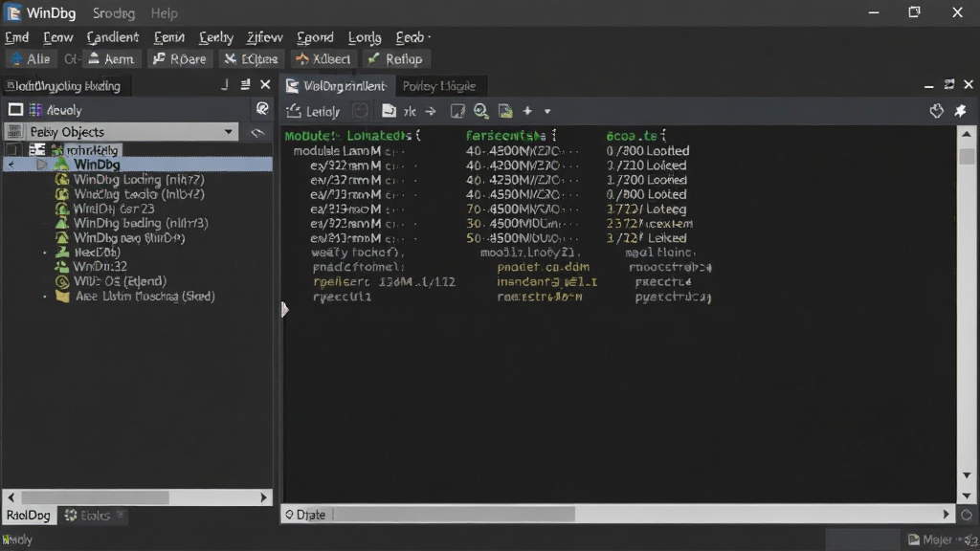980x551 pixels.
Task: Click the disabled round icon after Letloly
Action: (361, 111)
